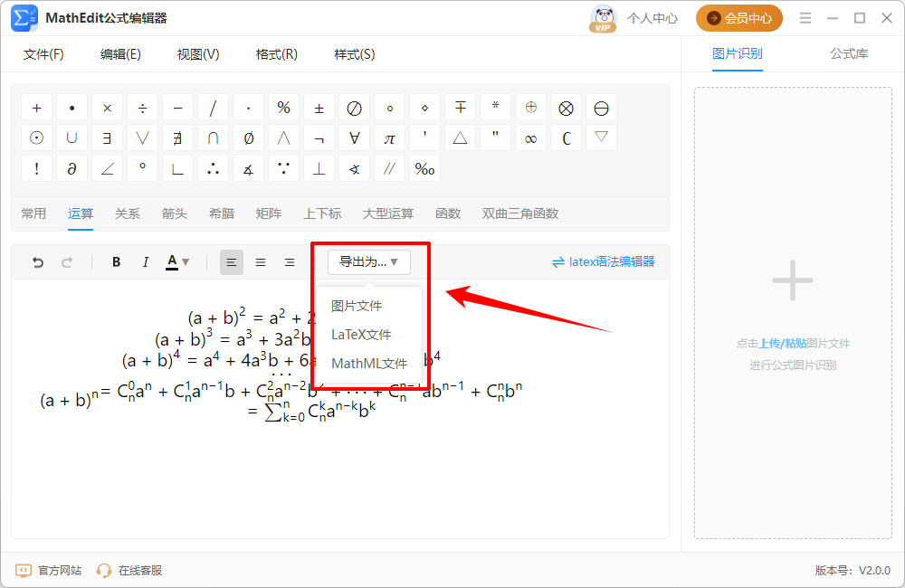This screenshot has height=588, width=905.
Task: Open the 编辑(E) menu
Action: coord(120,54)
